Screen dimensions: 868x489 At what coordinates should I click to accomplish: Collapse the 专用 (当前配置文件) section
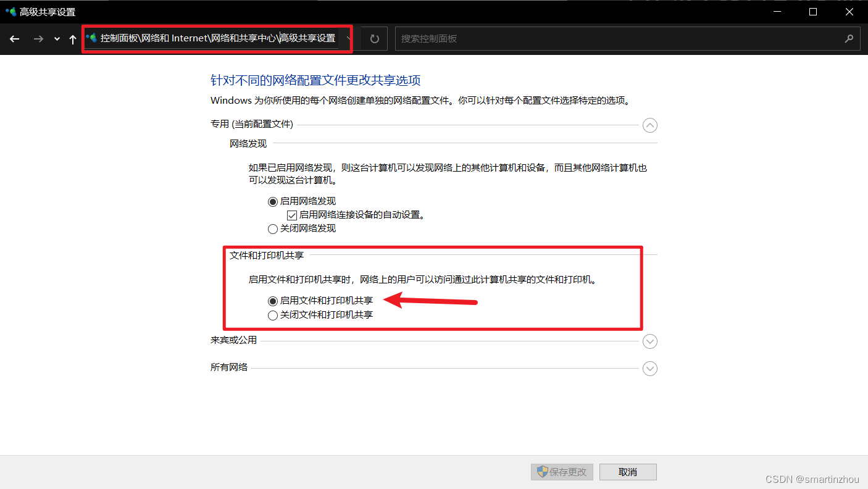649,125
